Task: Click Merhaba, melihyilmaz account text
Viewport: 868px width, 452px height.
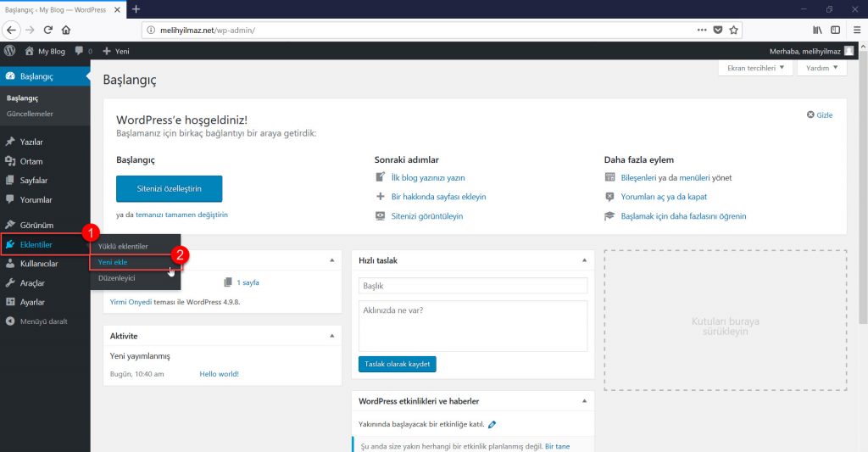Action: pyautogui.click(x=805, y=51)
